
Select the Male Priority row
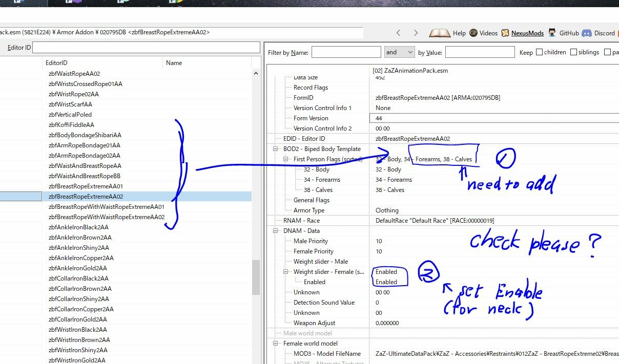click(311, 241)
